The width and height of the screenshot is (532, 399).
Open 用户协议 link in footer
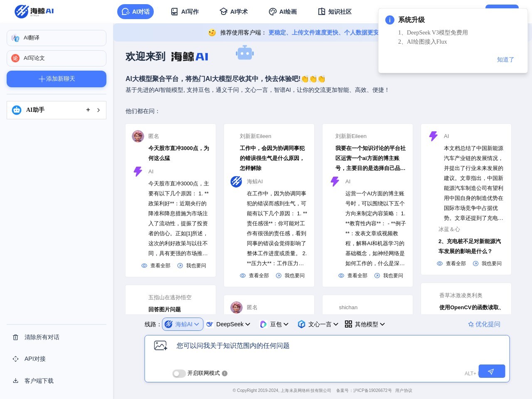404,390
